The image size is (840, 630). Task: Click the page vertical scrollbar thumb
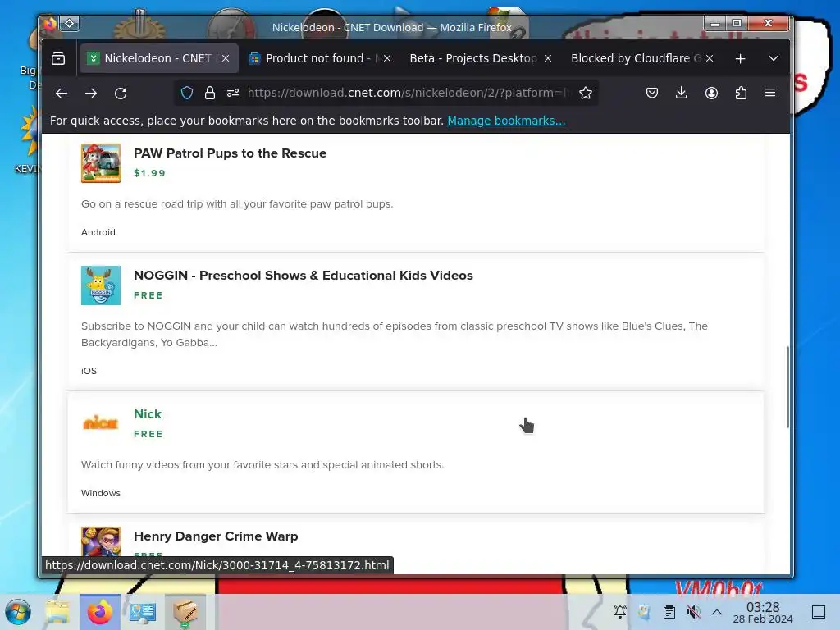[787, 387]
